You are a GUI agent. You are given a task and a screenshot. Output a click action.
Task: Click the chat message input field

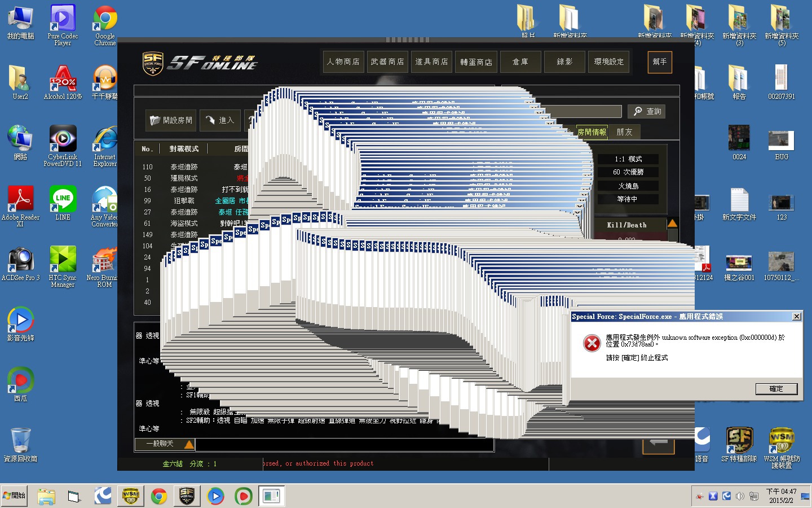tap(344, 445)
